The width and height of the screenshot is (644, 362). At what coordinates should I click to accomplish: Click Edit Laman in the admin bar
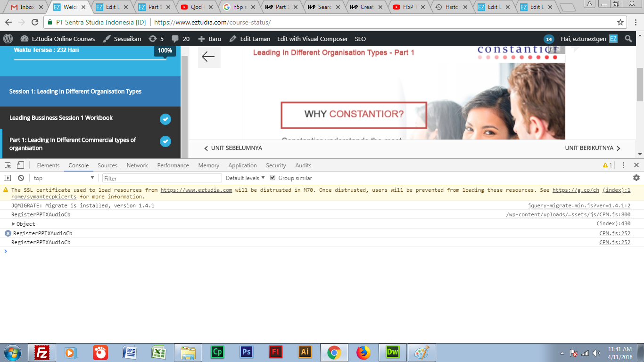click(x=249, y=39)
